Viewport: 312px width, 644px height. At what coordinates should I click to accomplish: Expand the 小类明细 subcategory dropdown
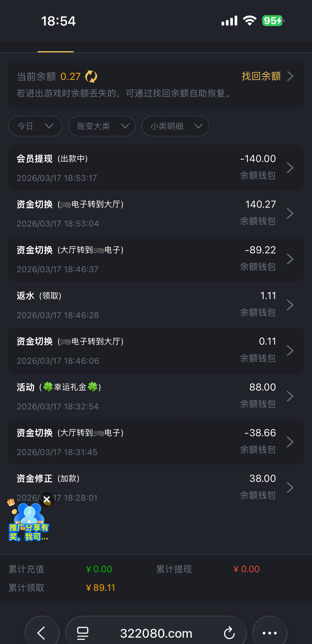pyautogui.click(x=175, y=126)
